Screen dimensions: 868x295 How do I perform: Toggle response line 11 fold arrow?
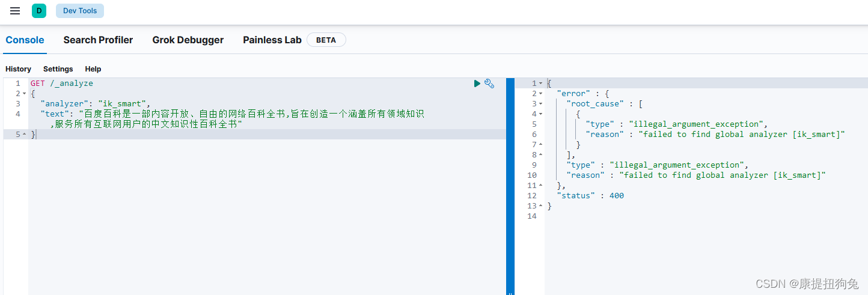[540, 186]
